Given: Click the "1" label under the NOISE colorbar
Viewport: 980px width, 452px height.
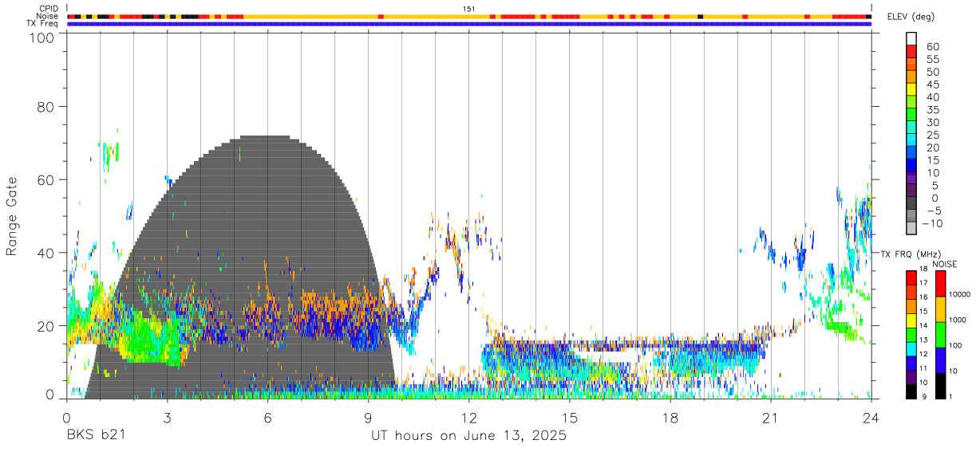Looking at the screenshot, I should point(950,396).
